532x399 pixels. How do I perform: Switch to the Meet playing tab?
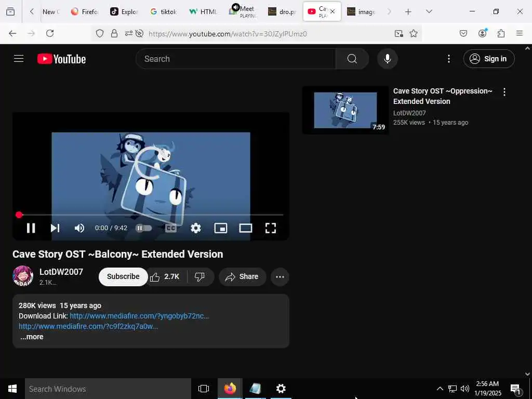242,11
